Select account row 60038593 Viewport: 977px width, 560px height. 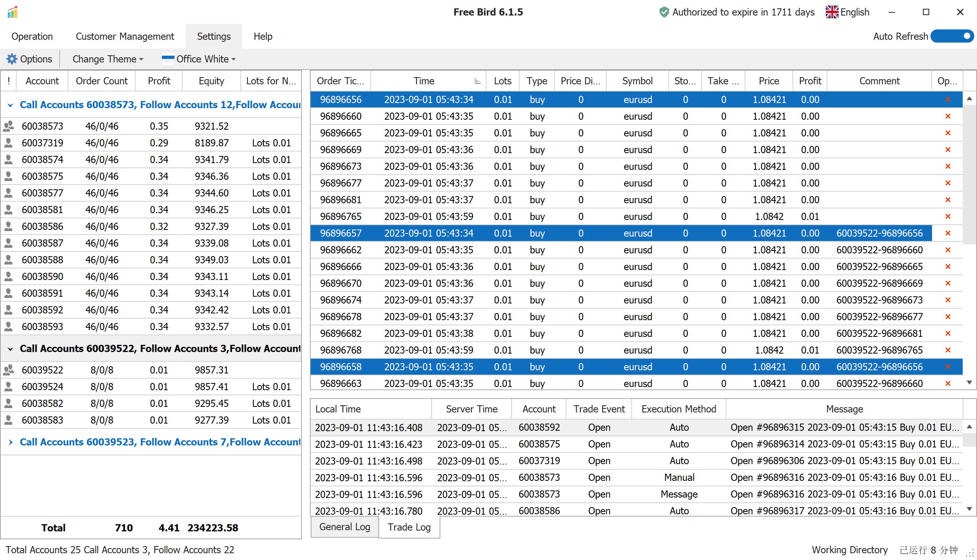click(151, 327)
